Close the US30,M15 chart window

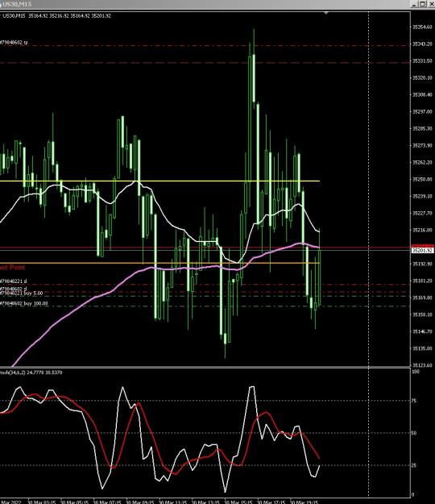pos(431,4)
